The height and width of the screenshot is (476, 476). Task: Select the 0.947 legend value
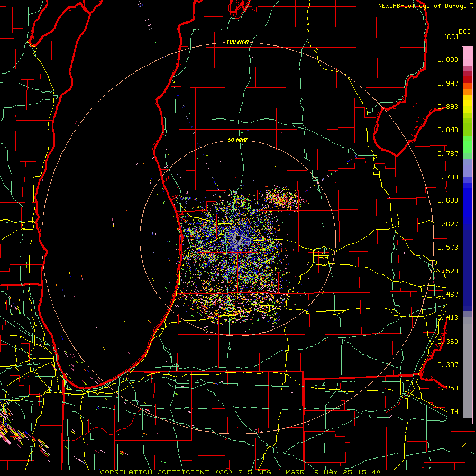(448, 83)
